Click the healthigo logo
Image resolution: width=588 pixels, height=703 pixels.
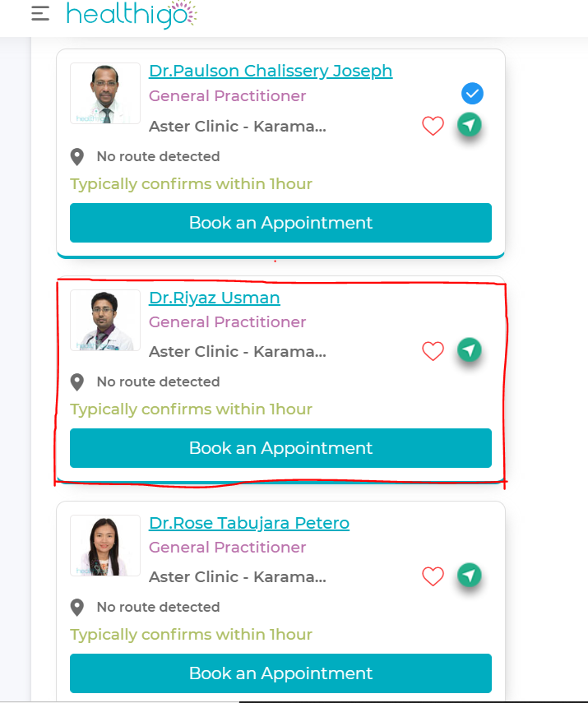[x=132, y=14]
